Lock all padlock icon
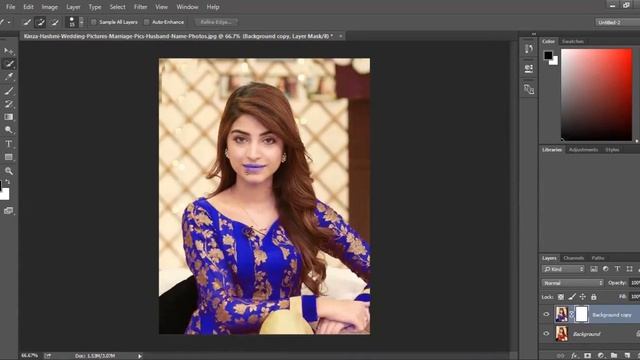The image size is (640, 360). point(593,297)
